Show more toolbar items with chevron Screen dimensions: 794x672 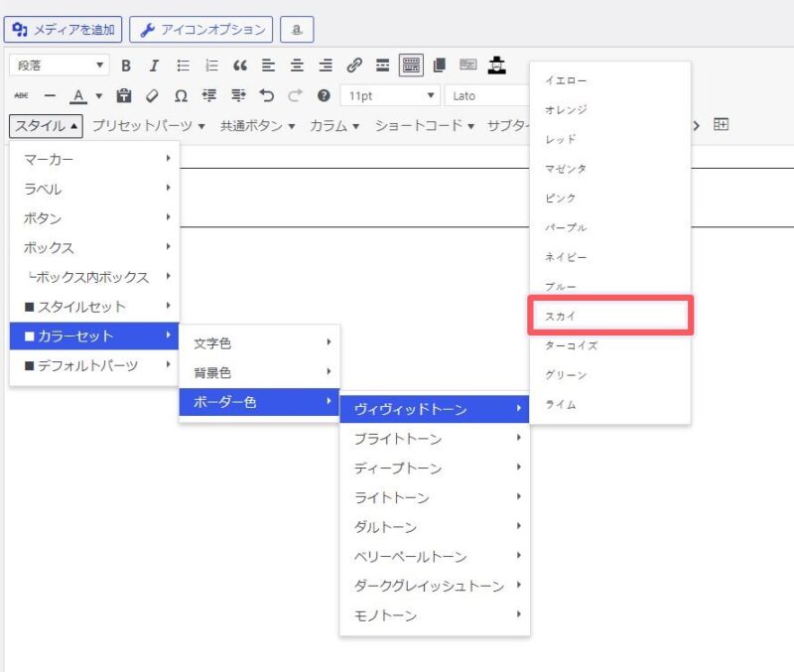click(x=697, y=126)
